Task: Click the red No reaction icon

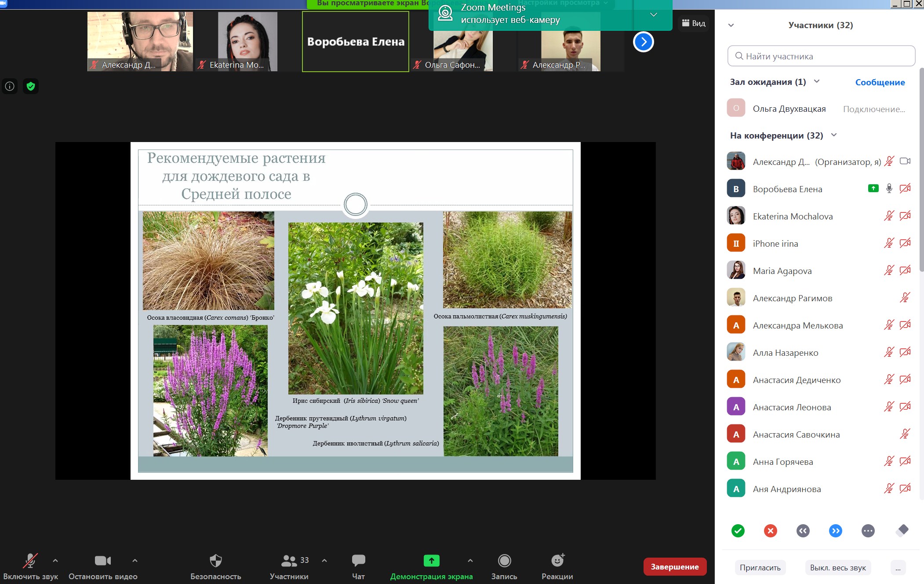Action: pyautogui.click(x=771, y=531)
